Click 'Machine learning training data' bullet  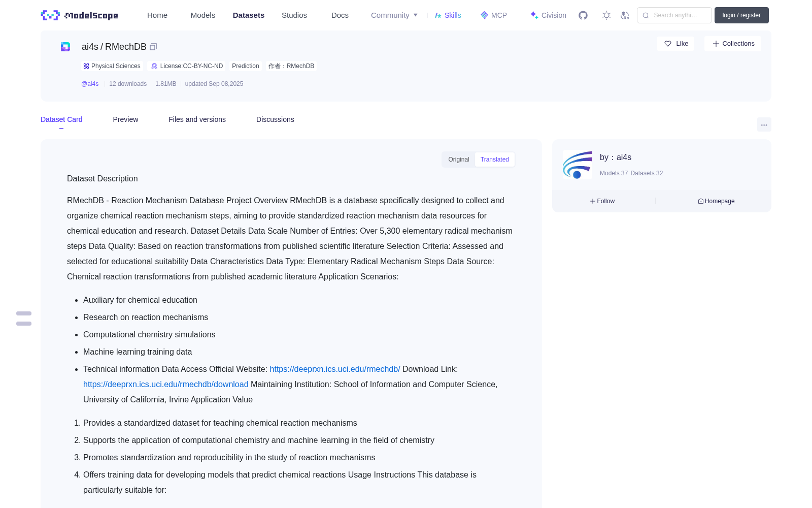coord(138,352)
